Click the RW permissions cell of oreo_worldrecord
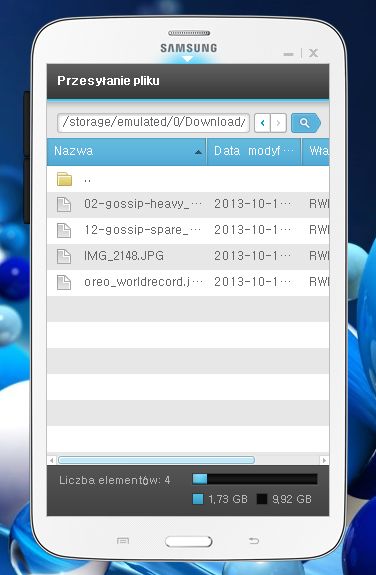The image size is (376, 575). tap(319, 282)
